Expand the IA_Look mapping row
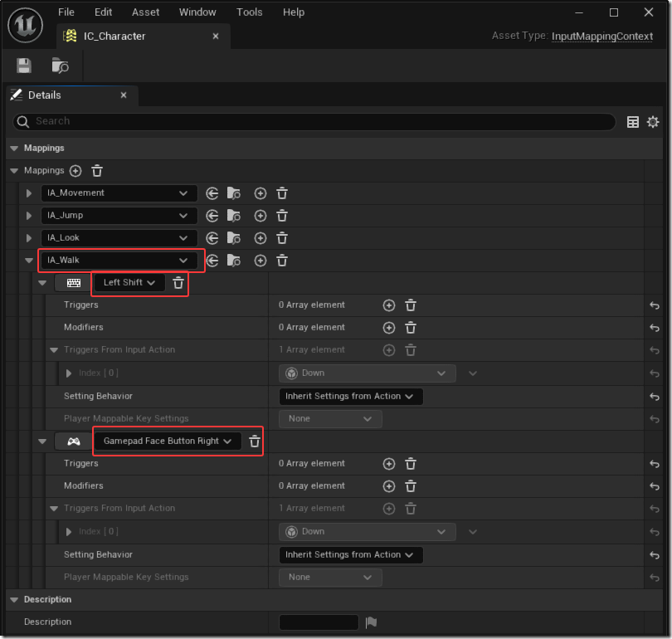 click(29, 238)
